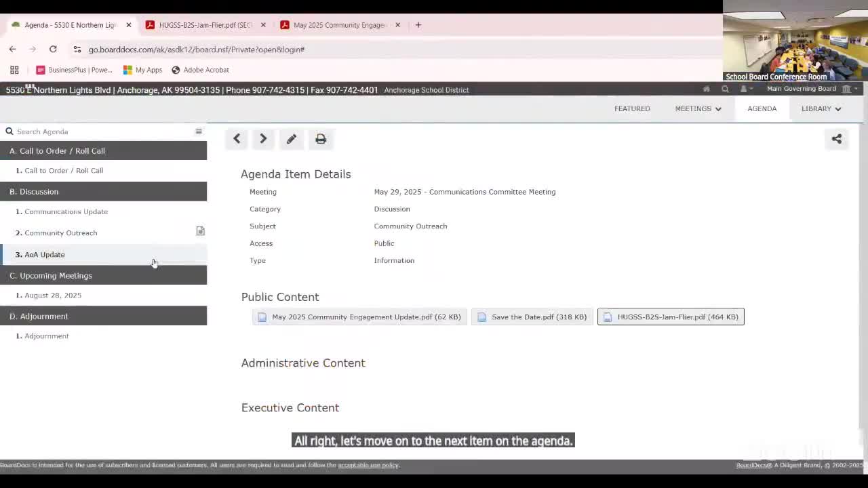Image resolution: width=868 pixels, height=488 pixels.
Task: Open the FEATURED tab
Action: pyautogui.click(x=632, y=108)
